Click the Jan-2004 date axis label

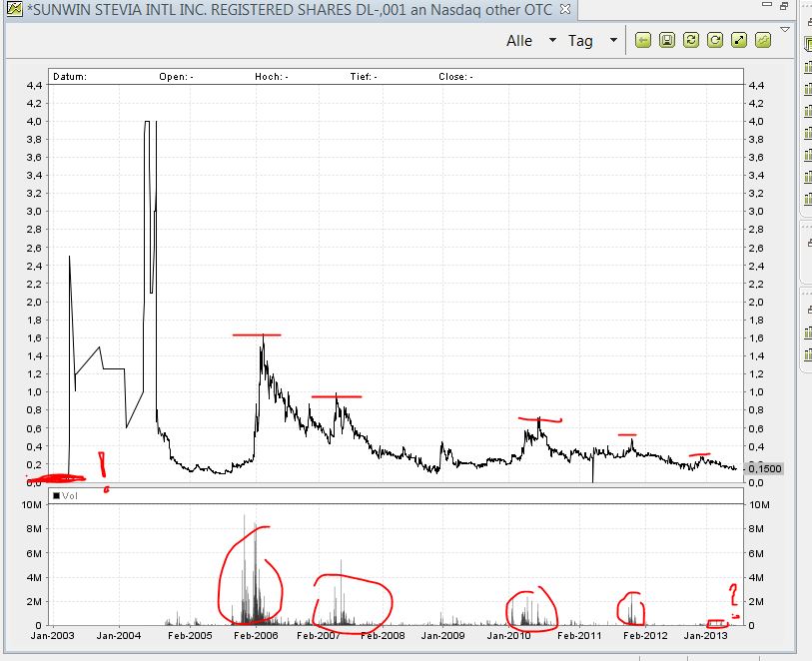(119, 636)
